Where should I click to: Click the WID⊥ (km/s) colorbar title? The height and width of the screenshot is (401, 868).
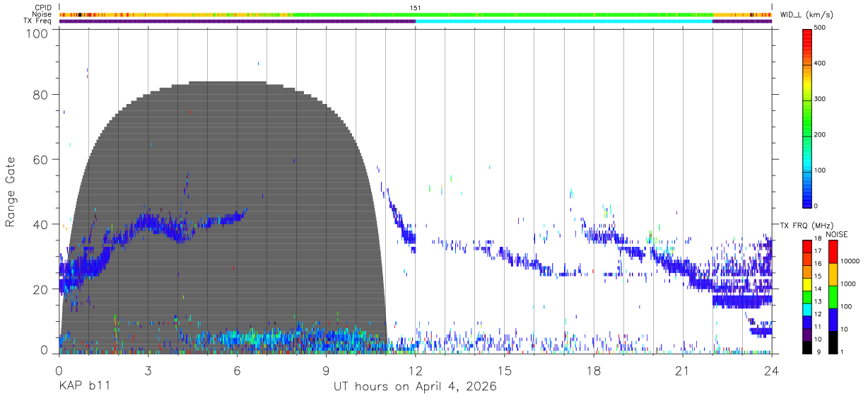tap(808, 15)
